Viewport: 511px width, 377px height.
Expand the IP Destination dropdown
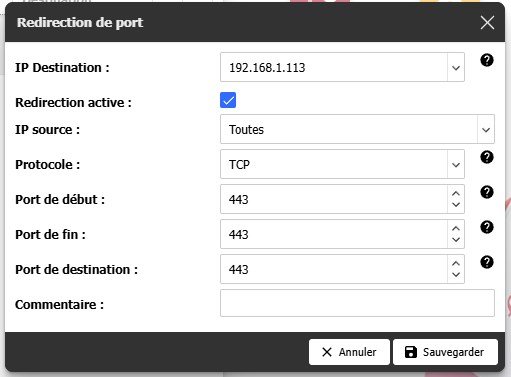[x=456, y=68]
